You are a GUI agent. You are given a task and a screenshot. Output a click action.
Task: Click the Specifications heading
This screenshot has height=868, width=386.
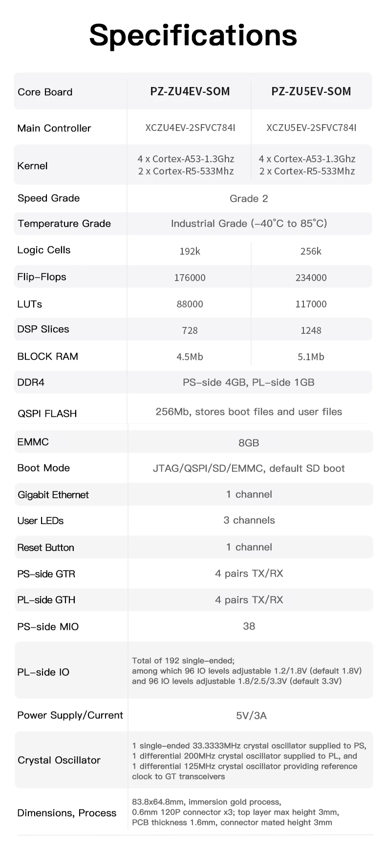(x=193, y=36)
